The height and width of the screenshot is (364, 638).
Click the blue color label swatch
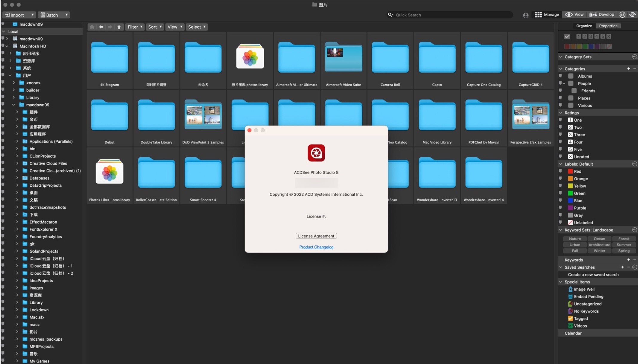(591, 46)
